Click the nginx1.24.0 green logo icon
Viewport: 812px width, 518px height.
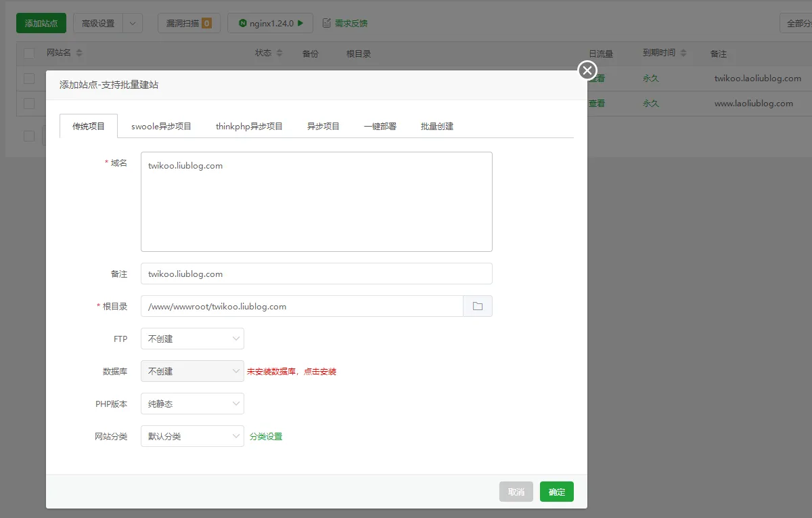pyautogui.click(x=243, y=23)
